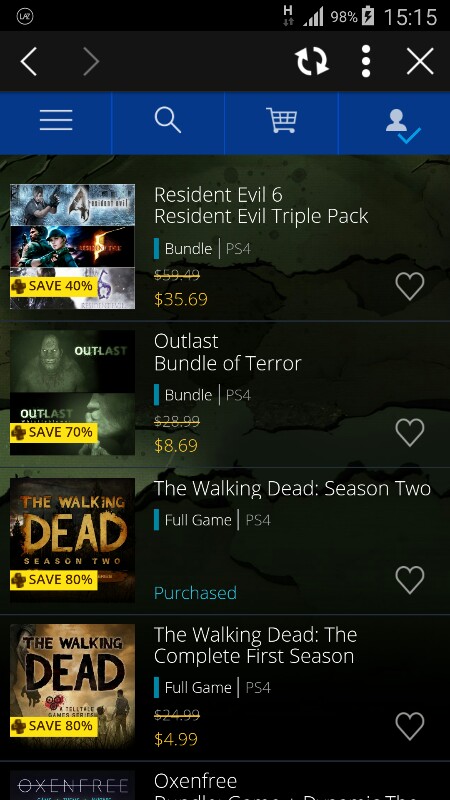Screen dimensions: 450x800
Task: Open The Walking Dead Season Two cover
Action: pyautogui.click(x=72, y=540)
